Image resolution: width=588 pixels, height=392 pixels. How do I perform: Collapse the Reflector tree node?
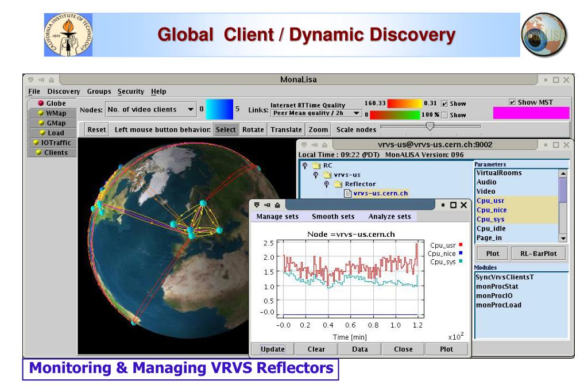point(327,185)
